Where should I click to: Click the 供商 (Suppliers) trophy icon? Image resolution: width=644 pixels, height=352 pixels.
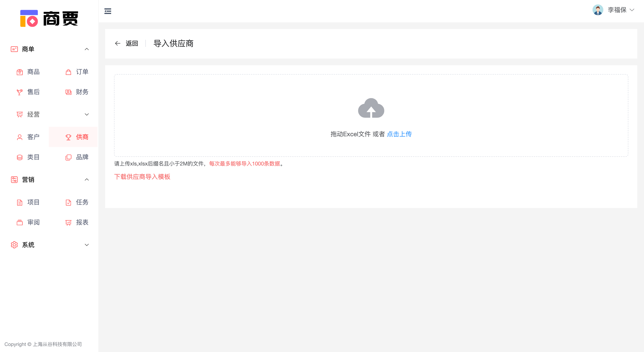tap(68, 137)
